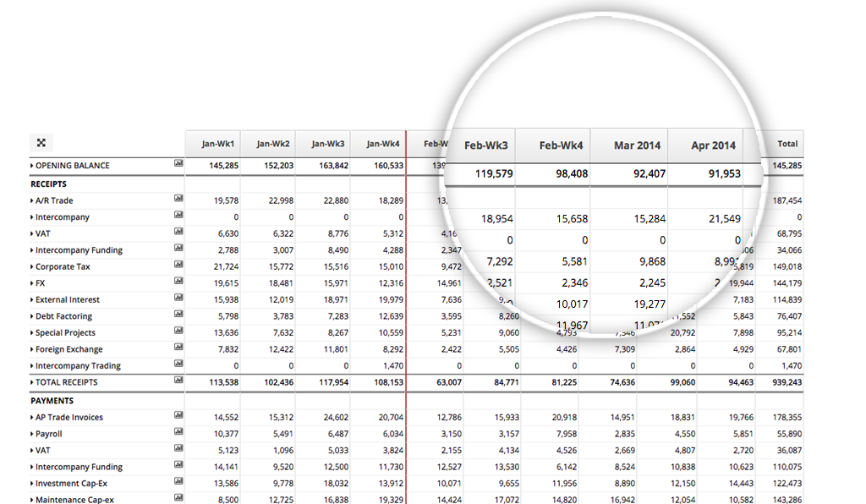The width and height of the screenshot is (866, 504).
Task: Open the chart icon for TOTAL RECEIPTS
Action: click(178, 381)
